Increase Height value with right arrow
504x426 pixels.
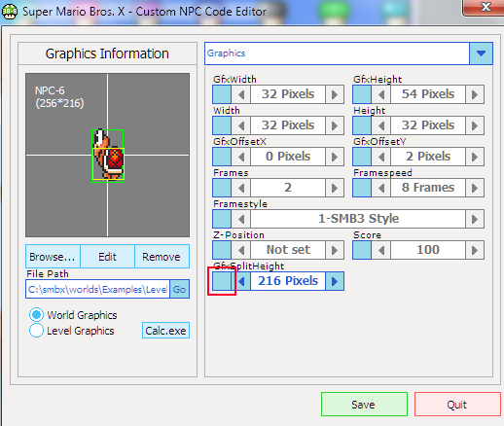(x=475, y=125)
